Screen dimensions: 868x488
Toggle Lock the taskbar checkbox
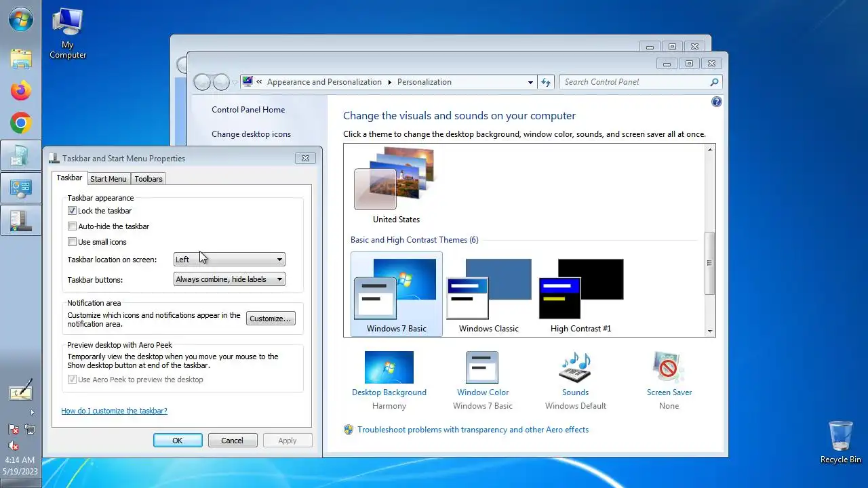coord(72,211)
